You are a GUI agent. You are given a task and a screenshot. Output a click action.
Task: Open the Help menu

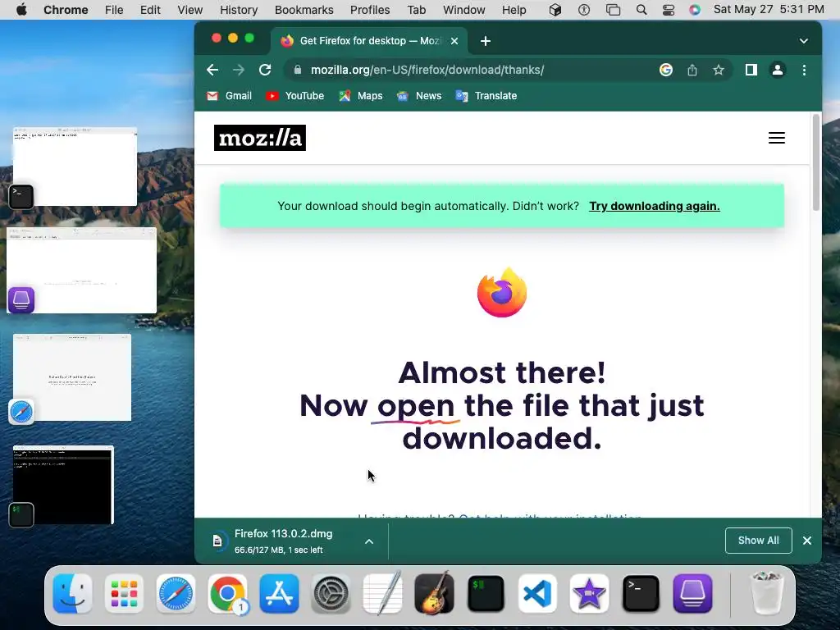[x=514, y=10]
